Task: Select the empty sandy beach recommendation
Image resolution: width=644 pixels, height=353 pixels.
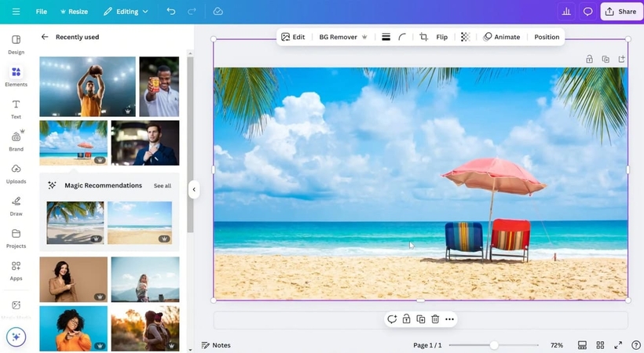Action: coord(140,223)
